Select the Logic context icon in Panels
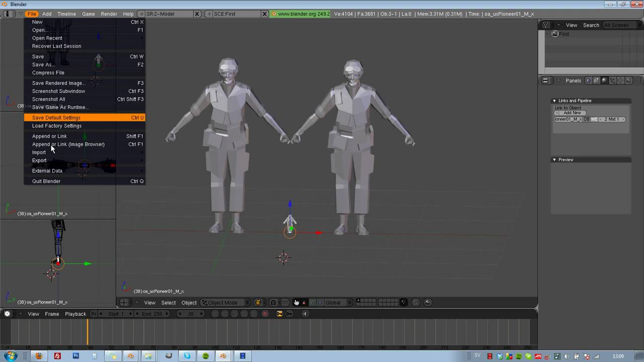Screen dimensions: 644x362 pyautogui.click(x=588, y=80)
